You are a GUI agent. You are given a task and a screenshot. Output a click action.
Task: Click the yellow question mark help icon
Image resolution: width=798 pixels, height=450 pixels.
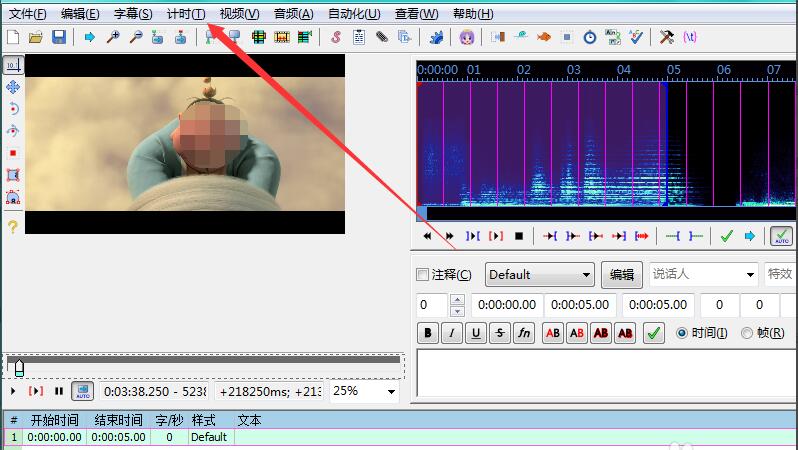point(13,227)
